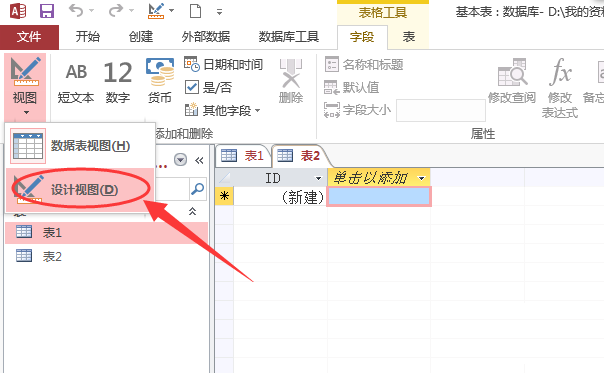The width and height of the screenshot is (604, 373).
Task: Click the select-all corner of the datasheet
Action: pos(224,178)
